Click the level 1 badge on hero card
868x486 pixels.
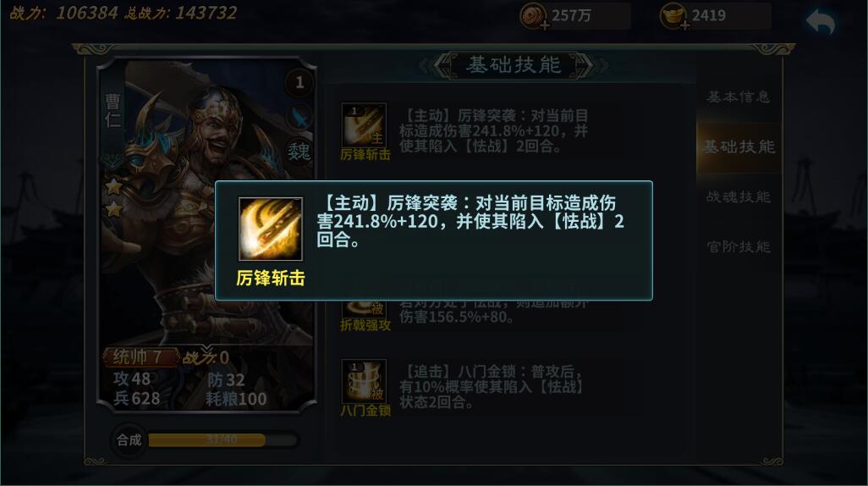(x=299, y=83)
